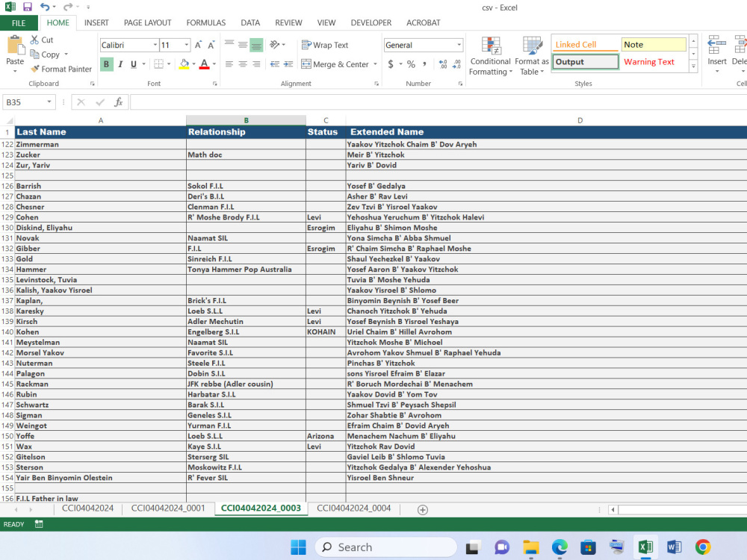Open the FILE tab
This screenshot has height=560, width=747.
coord(19,23)
